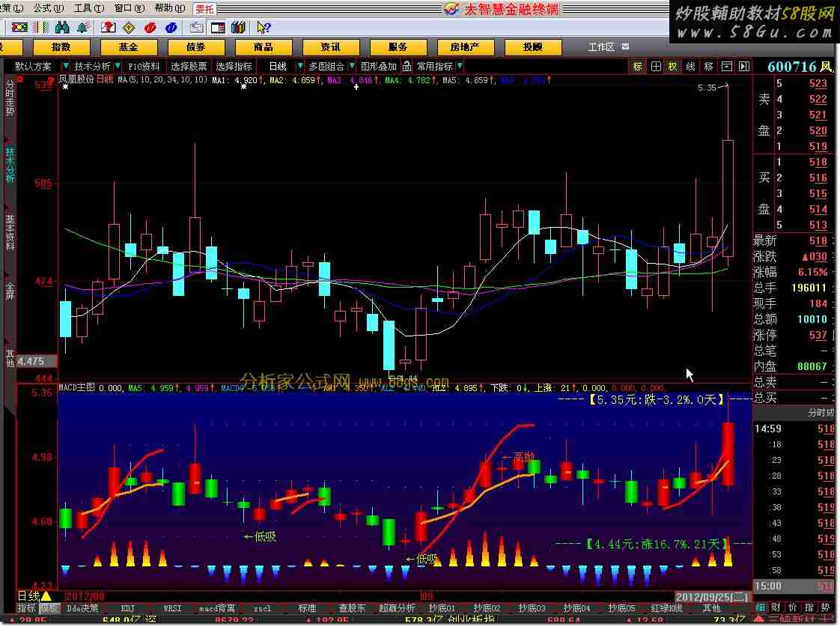Expand the 技术分析 dropdown arrow
The height and width of the screenshot is (627, 840).
coord(118,66)
